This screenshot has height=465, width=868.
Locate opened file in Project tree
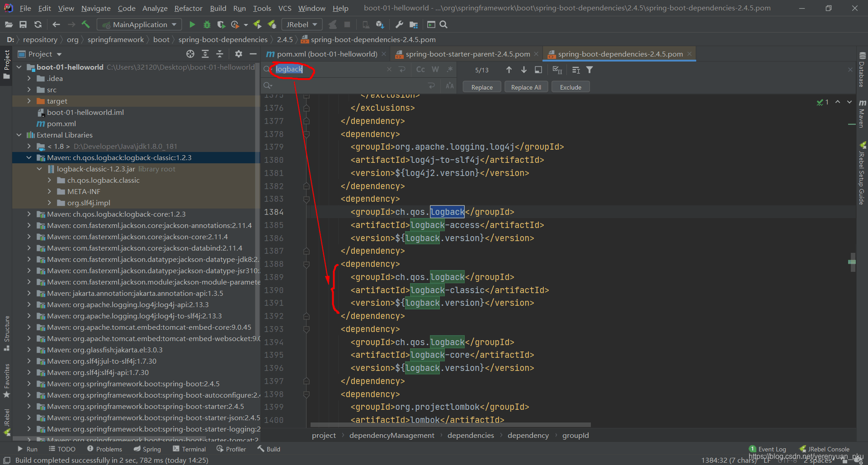point(190,54)
